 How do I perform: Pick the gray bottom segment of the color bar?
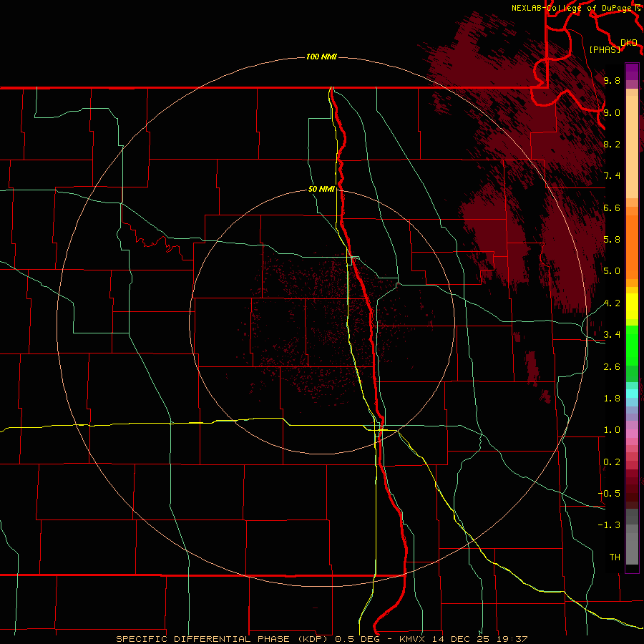coord(632,548)
